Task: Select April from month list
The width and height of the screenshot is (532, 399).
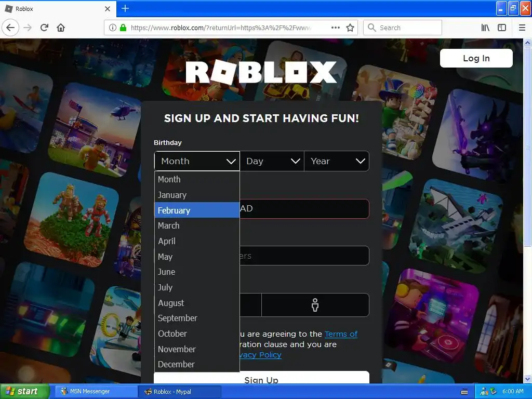Action: pyautogui.click(x=197, y=241)
